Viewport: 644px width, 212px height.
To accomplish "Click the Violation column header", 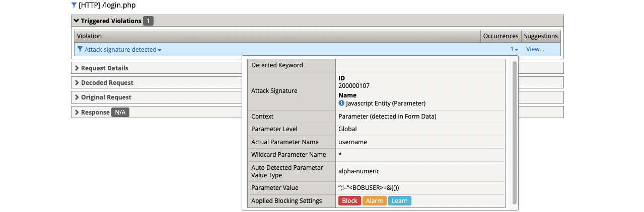I will (x=90, y=36).
